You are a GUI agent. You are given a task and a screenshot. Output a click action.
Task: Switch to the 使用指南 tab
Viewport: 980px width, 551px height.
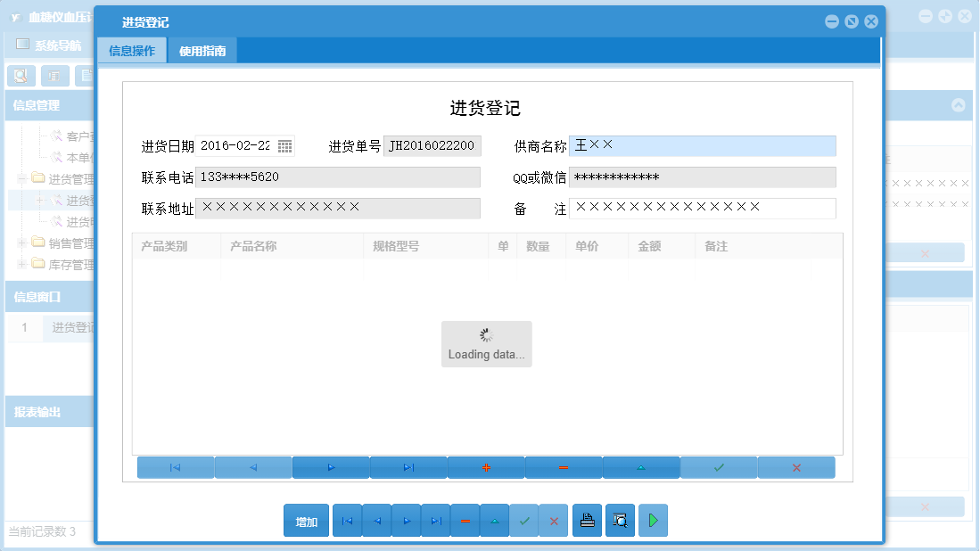point(202,51)
